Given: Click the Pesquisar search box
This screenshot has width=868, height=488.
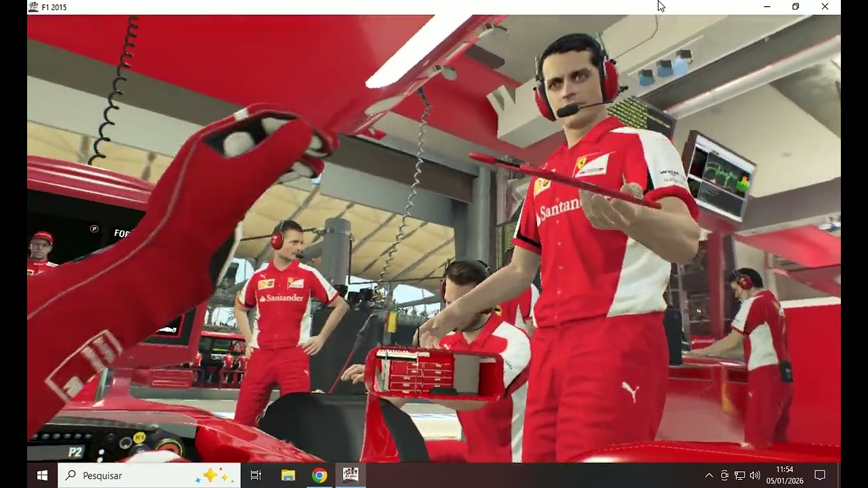Looking at the screenshot, I should point(149,476).
